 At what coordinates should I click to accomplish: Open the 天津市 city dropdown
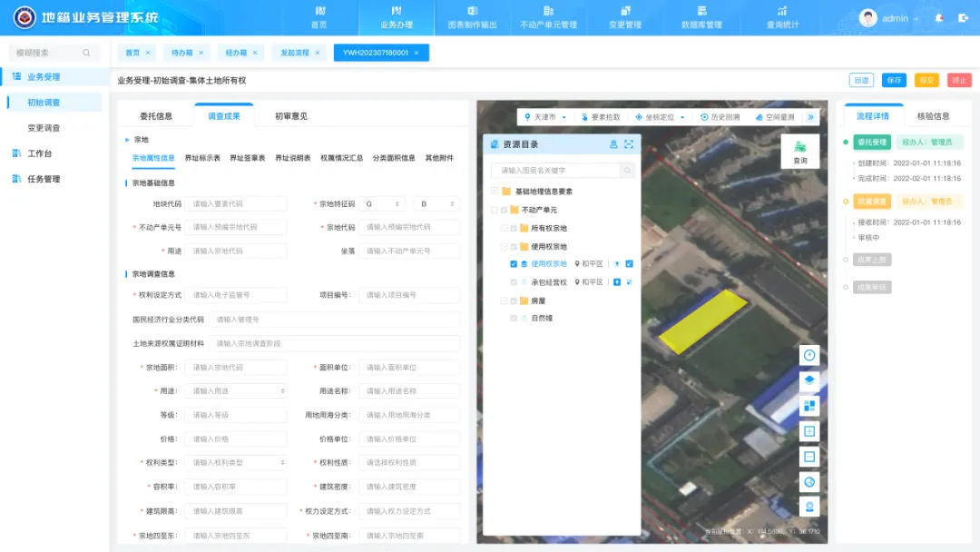click(548, 117)
